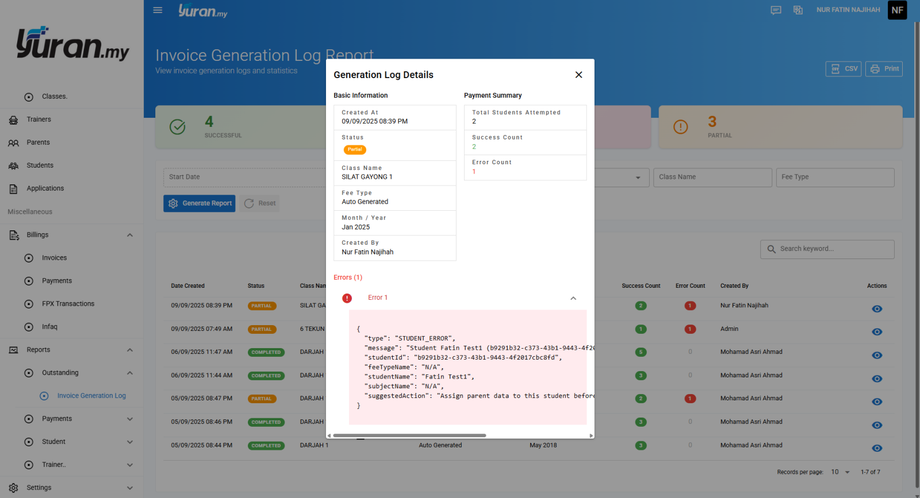Click the Parents sidebar icon
This screenshot has width=920, height=498.
point(13,143)
